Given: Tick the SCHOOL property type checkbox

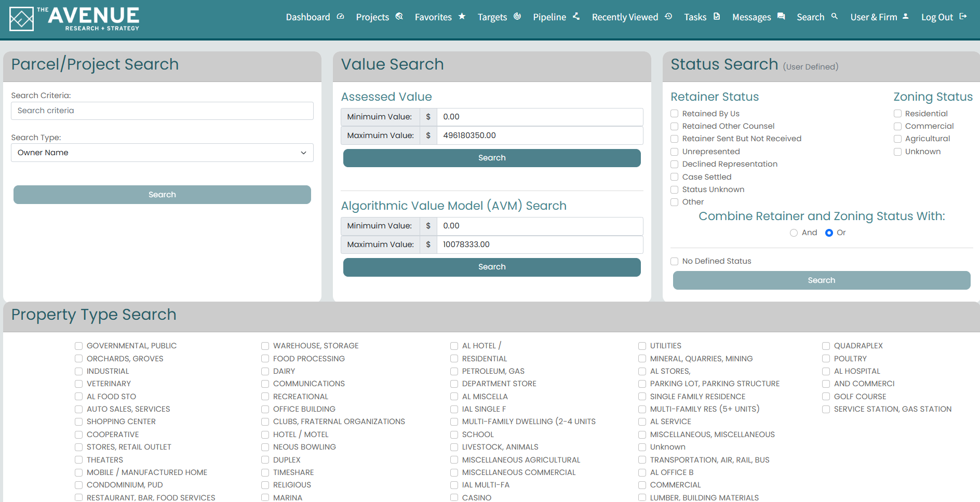Looking at the screenshot, I should tap(454, 435).
